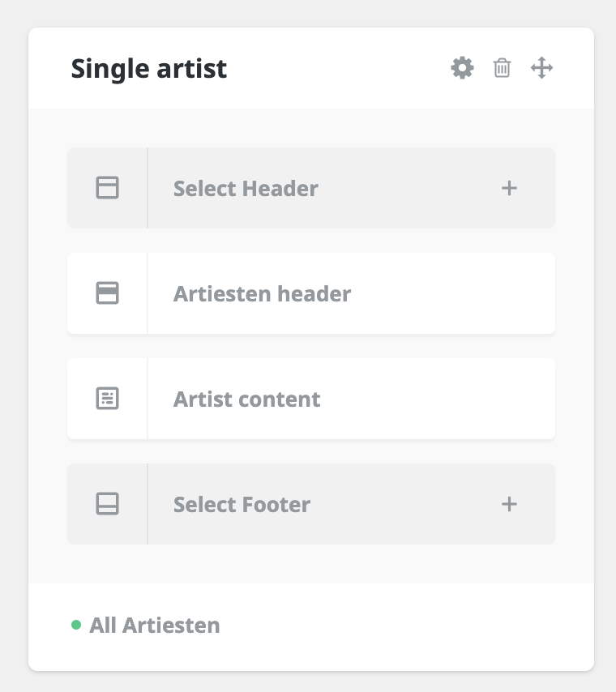Click the body layout icon beside Artist content
Viewport: 616px width, 692px height.
pyautogui.click(x=107, y=399)
